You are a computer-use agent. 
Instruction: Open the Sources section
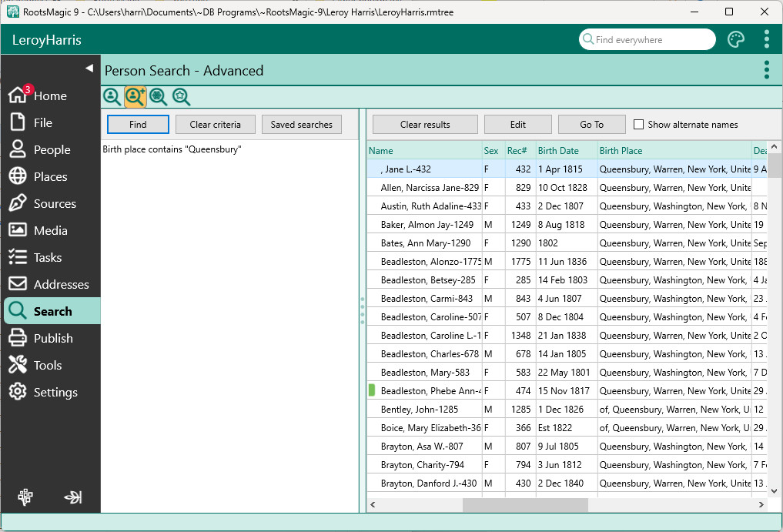54,204
